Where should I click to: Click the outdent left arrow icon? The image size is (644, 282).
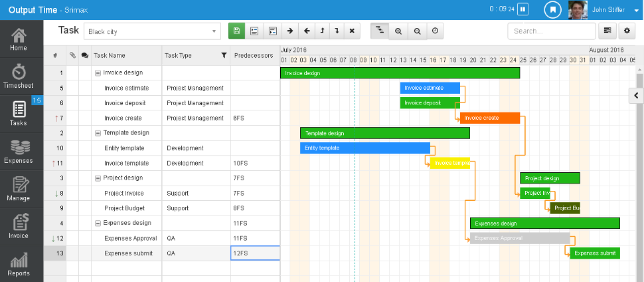tap(306, 31)
